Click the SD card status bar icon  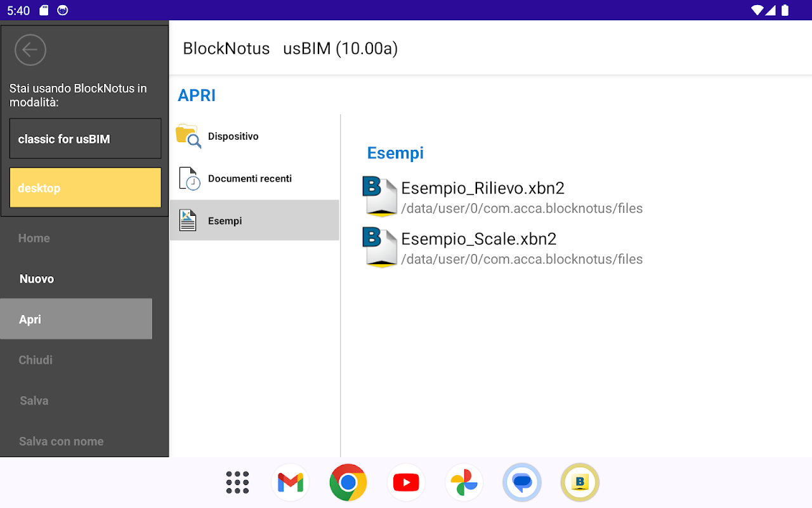click(44, 10)
